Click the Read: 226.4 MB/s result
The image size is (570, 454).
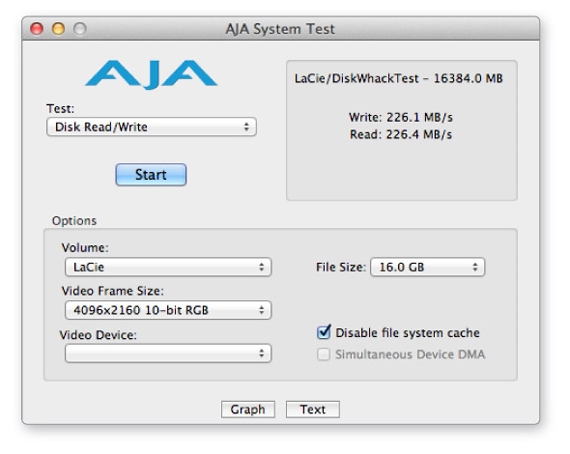[401, 134]
